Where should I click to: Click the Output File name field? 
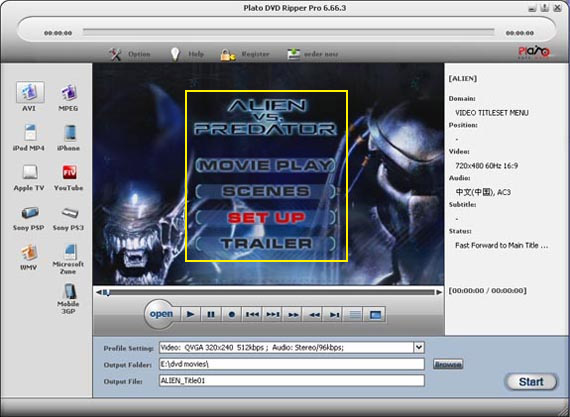point(292,381)
